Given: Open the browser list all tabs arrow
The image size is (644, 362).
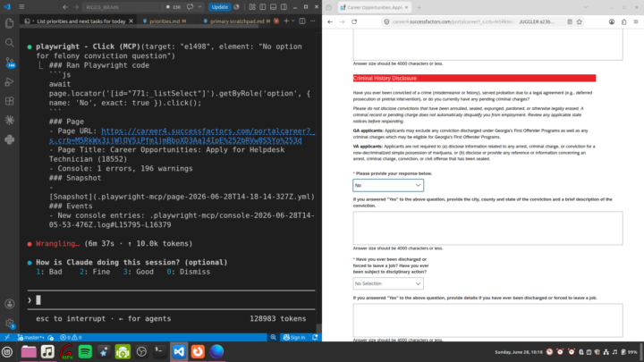Looking at the screenshot, I should [585, 7].
